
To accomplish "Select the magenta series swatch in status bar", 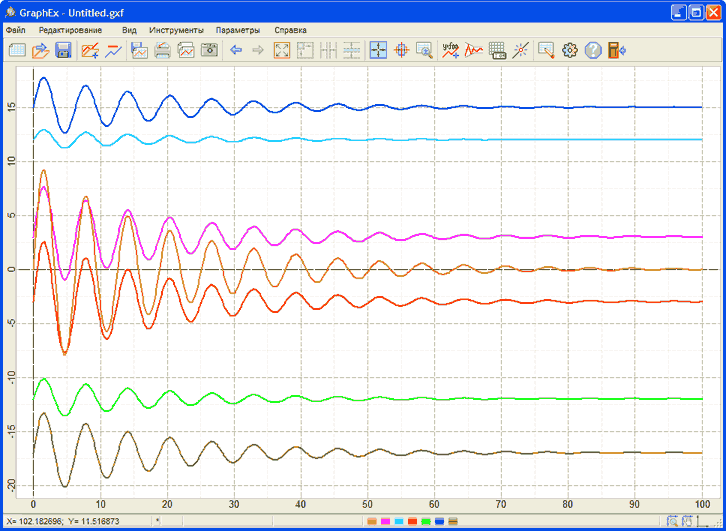I will pos(385,522).
